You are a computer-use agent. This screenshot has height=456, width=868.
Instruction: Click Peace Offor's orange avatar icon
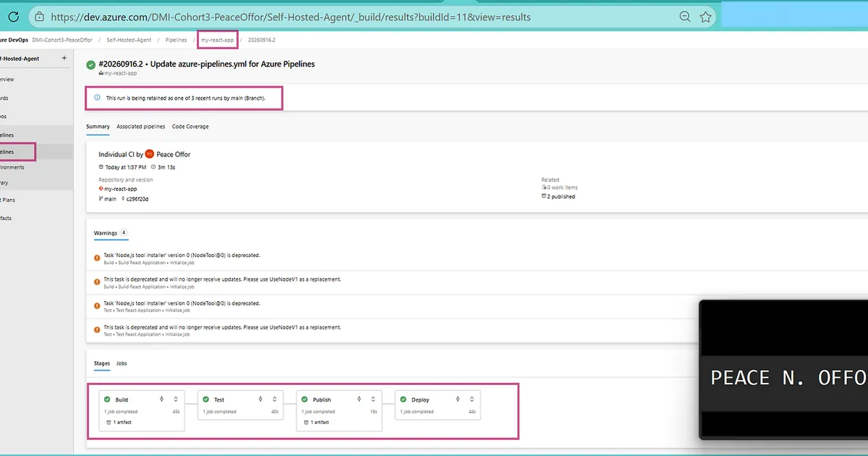(150, 153)
